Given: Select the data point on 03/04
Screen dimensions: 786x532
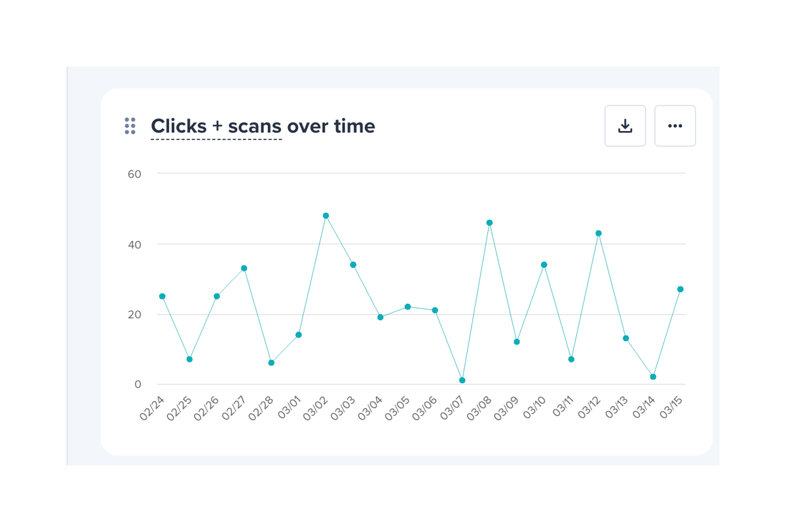Looking at the screenshot, I should [x=380, y=317].
